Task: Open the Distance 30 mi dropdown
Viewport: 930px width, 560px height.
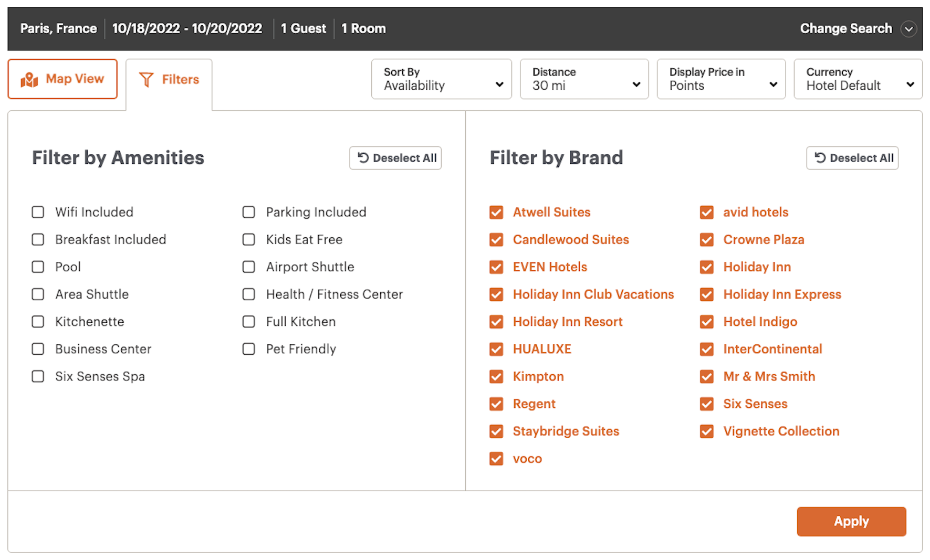Action: 584,79
